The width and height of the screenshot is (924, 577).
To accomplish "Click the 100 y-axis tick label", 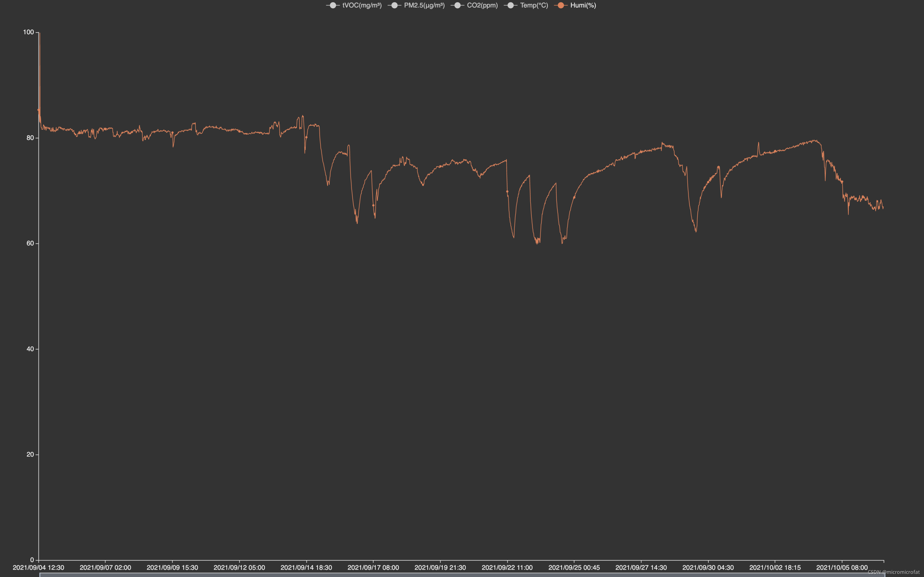I will tap(28, 32).
